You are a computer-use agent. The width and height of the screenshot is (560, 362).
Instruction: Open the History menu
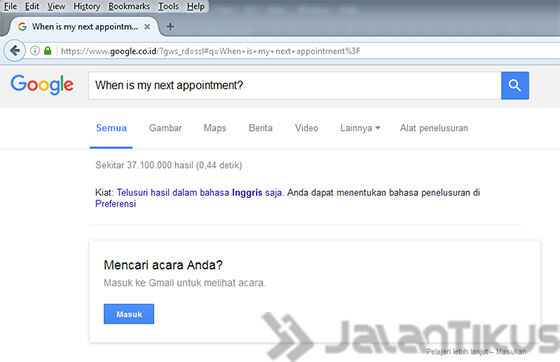click(x=86, y=6)
